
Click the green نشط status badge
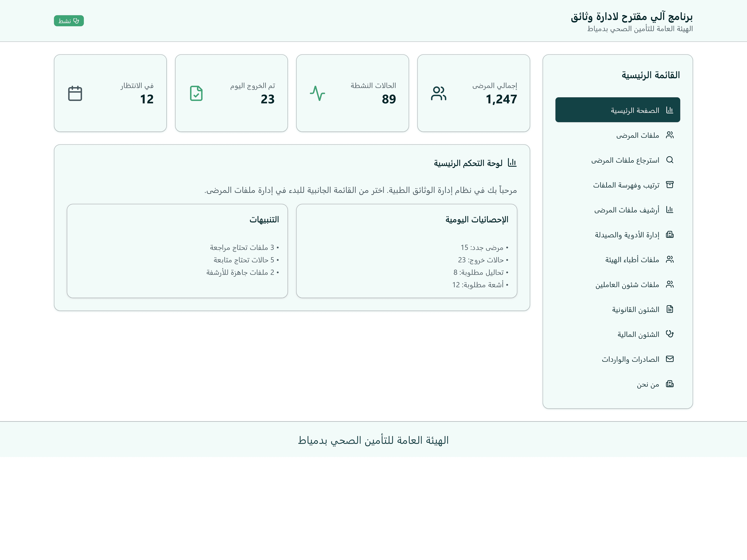(69, 21)
